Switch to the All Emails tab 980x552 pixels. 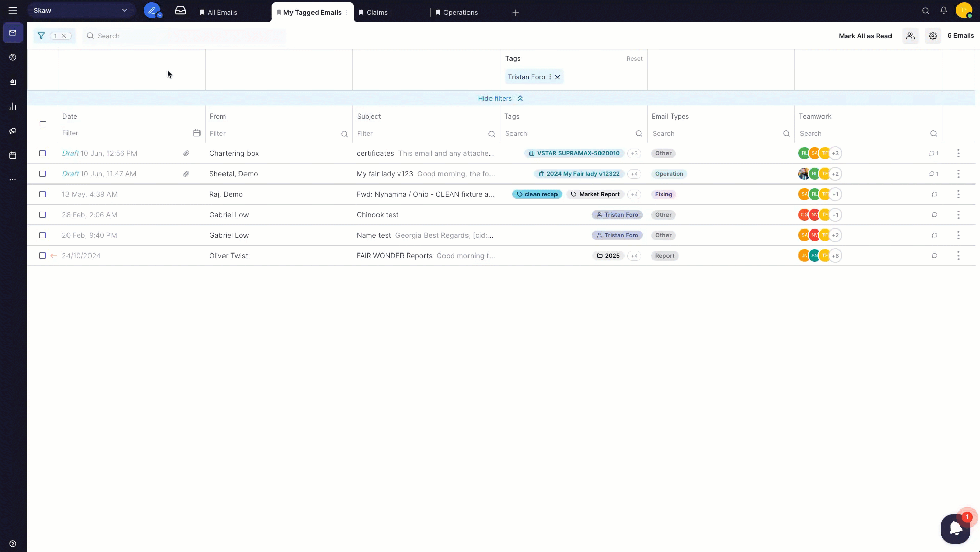point(222,12)
